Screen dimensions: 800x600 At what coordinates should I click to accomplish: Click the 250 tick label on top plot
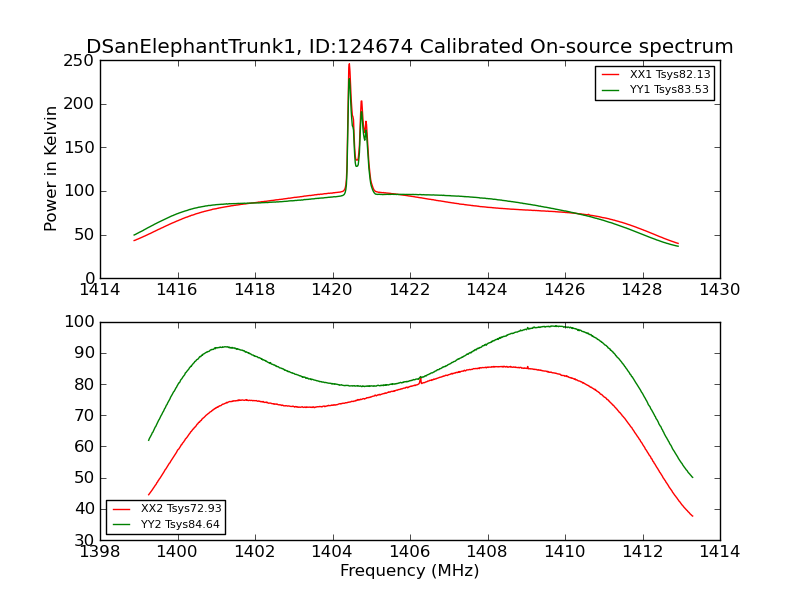pyautogui.click(x=79, y=61)
